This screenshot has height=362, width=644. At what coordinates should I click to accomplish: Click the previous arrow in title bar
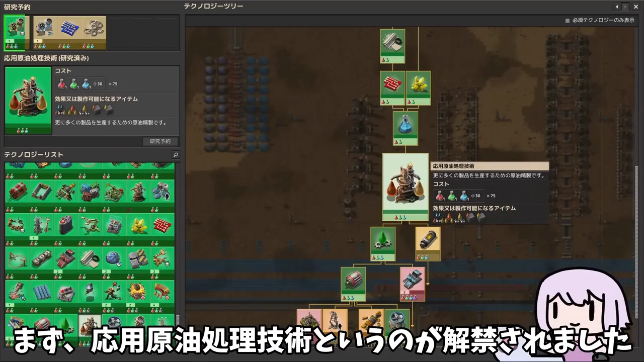click(x=617, y=7)
